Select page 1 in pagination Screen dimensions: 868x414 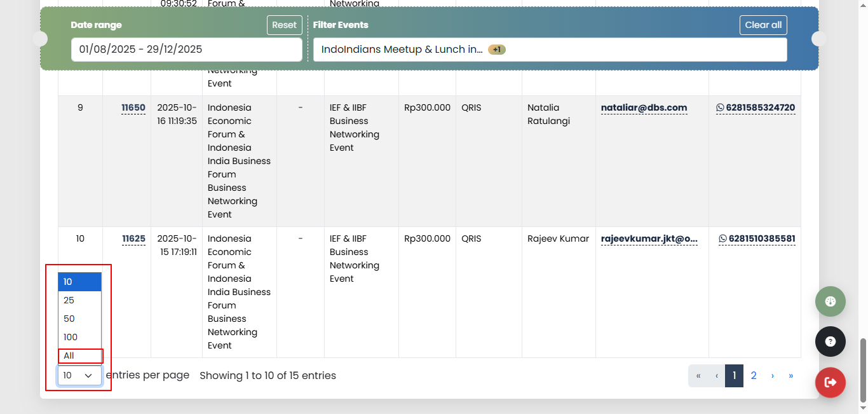tap(734, 376)
